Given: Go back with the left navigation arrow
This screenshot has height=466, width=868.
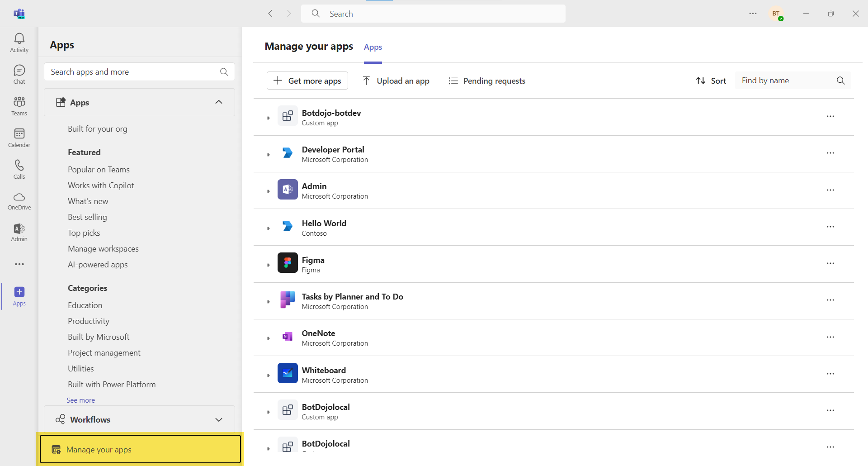Looking at the screenshot, I should [270, 14].
